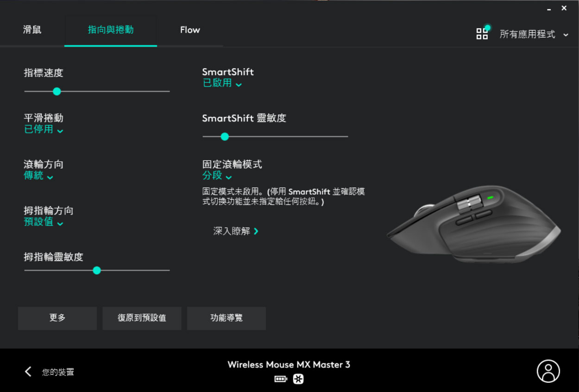Open the 平滑捲動 dropdown set to 已停用
The height and width of the screenshot is (392, 579).
[44, 130]
